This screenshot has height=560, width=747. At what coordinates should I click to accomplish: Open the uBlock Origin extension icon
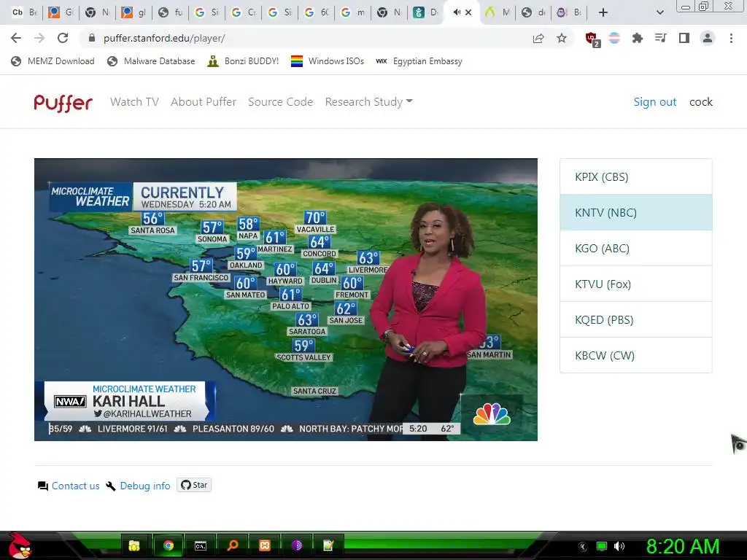[x=592, y=39]
